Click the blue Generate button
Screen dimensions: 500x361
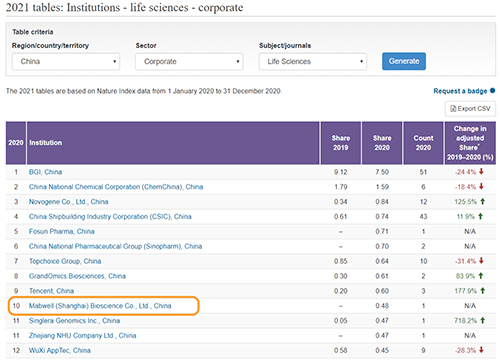click(x=404, y=61)
